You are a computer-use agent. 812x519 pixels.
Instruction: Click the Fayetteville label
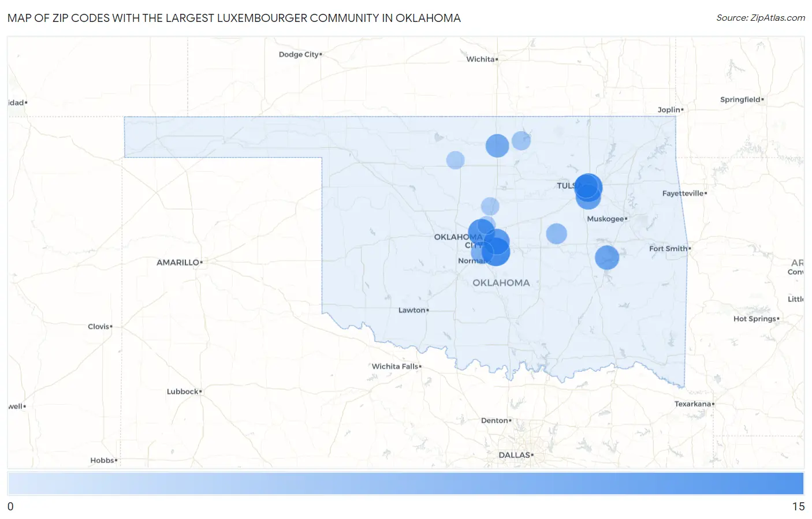683,193
